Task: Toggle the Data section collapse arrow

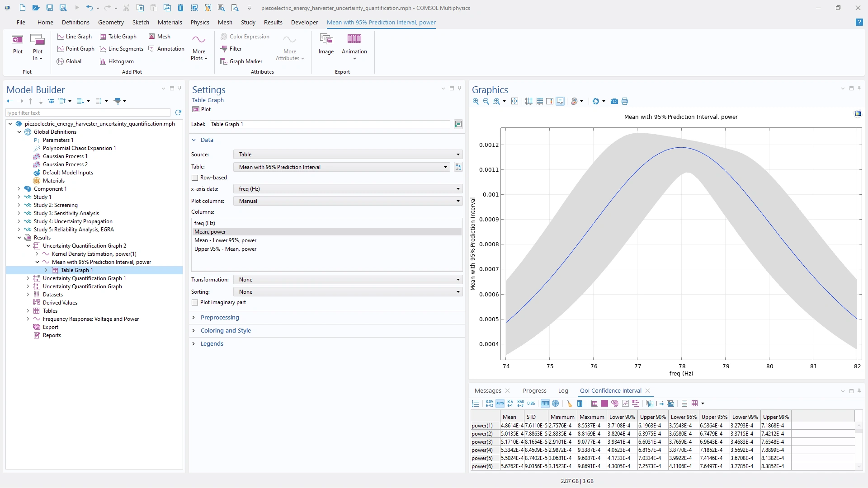Action: (x=194, y=140)
